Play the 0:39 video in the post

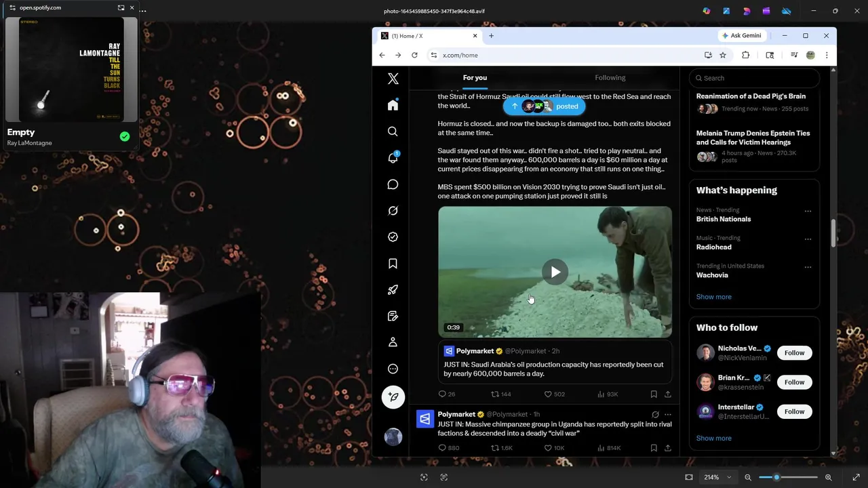pos(555,272)
